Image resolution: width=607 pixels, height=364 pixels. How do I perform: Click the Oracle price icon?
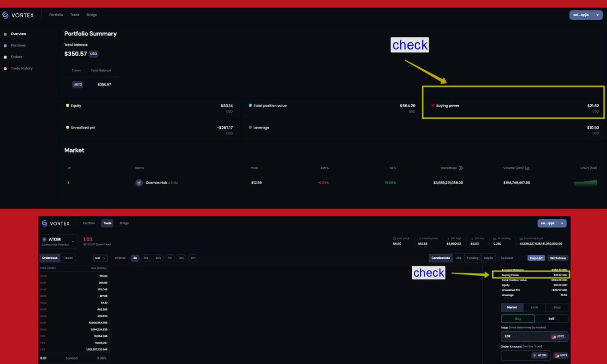click(419, 238)
